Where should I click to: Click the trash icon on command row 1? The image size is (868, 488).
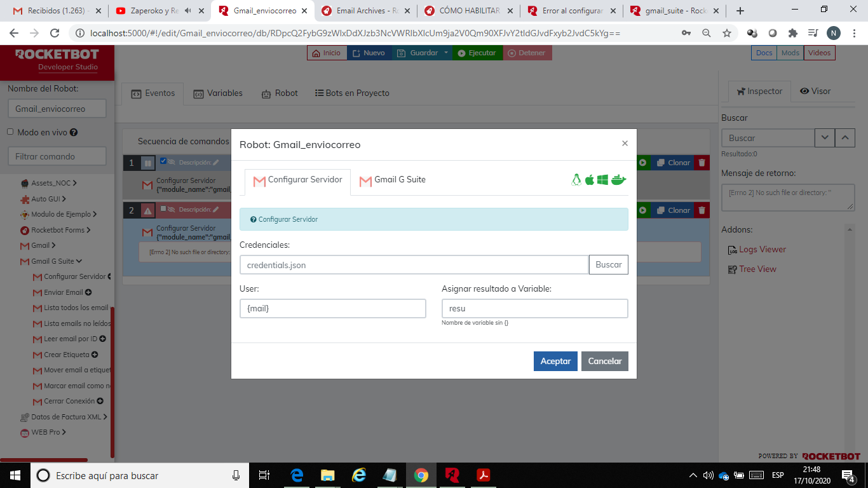point(702,163)
